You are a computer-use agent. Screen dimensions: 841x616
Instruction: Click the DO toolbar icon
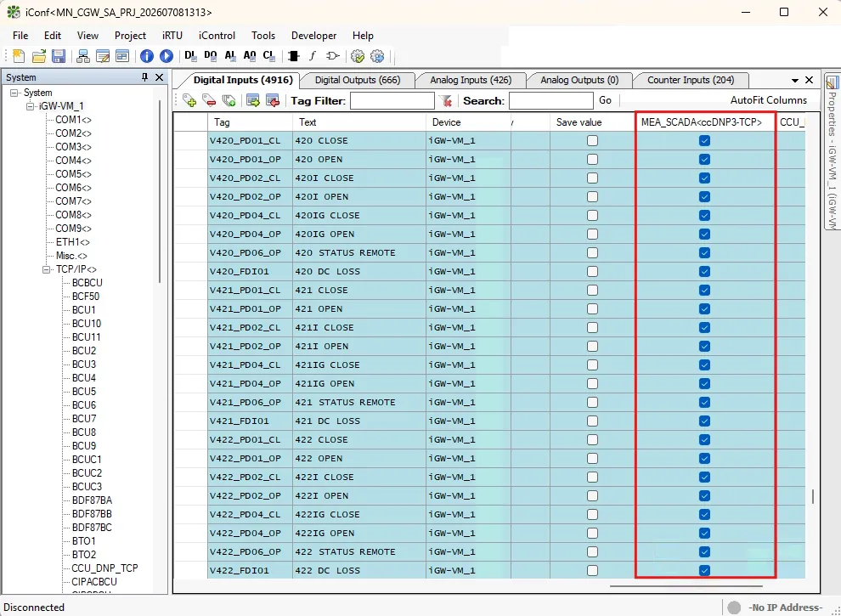[211, 55]
